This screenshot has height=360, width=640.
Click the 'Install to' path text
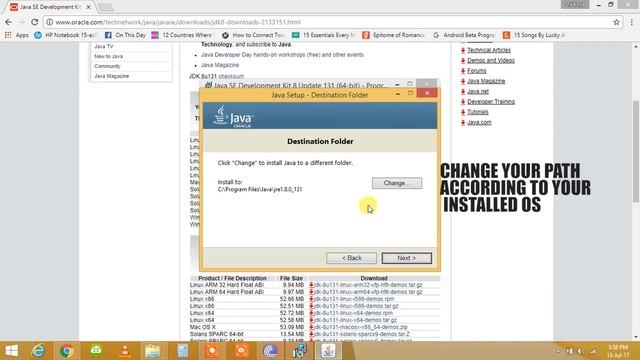260,189
